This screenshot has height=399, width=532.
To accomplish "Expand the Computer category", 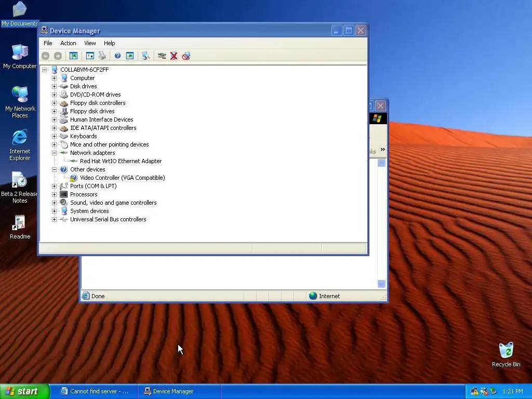I will pos(54,78).
